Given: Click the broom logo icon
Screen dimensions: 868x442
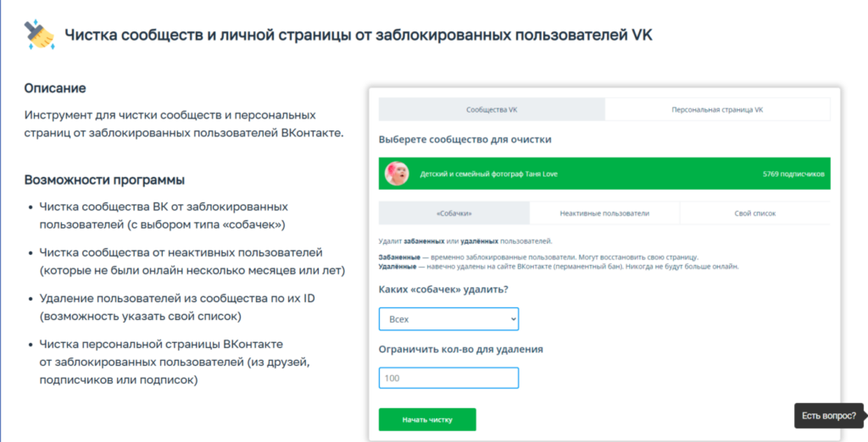Looking at the screenshot, I should [40, 35].
